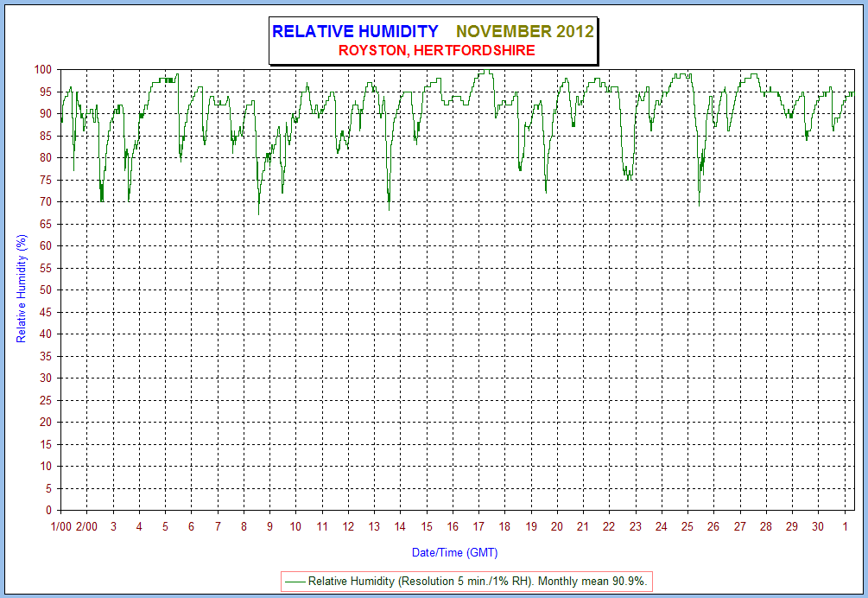Click the y-axis value 60
Image resolution: width=868 pixels, height=598 pixels.
pos(46,245)
